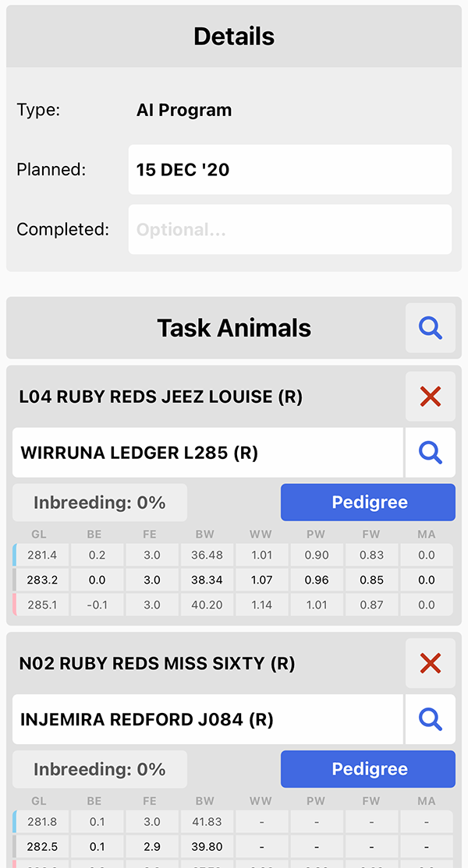
Task: Search task animals with magnifier icon
Action: [431, 328]
